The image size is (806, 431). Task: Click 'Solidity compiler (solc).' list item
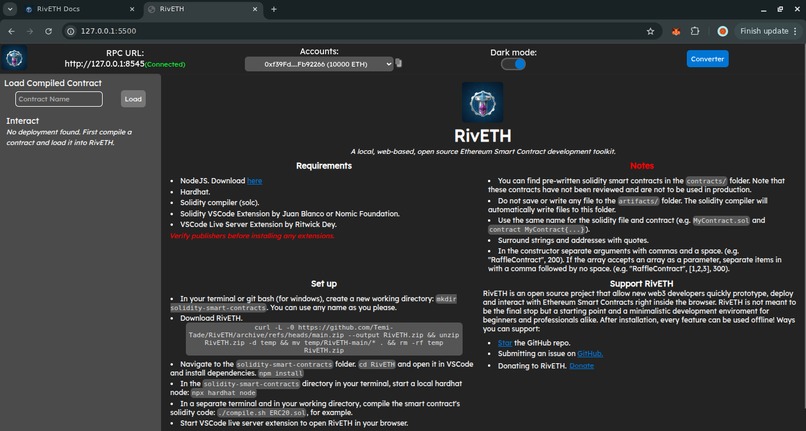coord(219,202)
